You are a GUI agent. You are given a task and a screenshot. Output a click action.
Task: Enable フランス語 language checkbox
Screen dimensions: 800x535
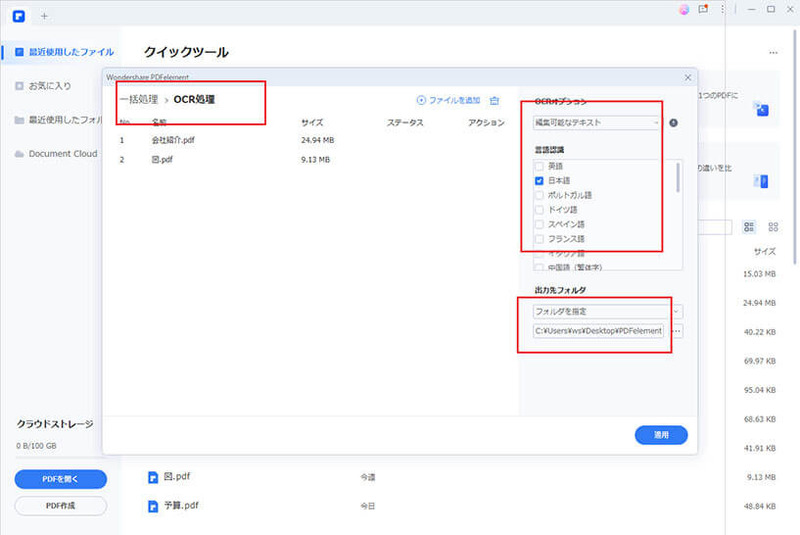[539, 239]
